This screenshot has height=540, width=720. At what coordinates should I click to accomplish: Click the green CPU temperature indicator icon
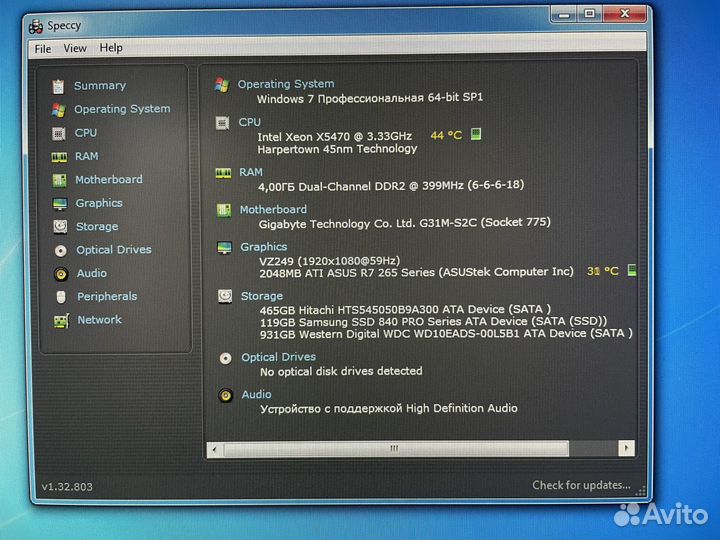point(476,134)
